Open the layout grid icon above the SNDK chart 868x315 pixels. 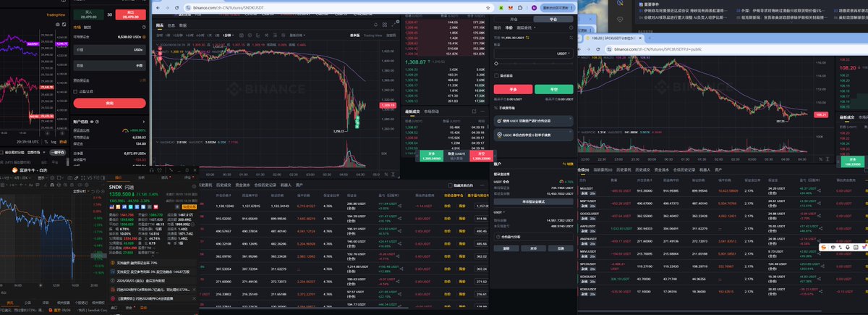click(x=385, y=25)
